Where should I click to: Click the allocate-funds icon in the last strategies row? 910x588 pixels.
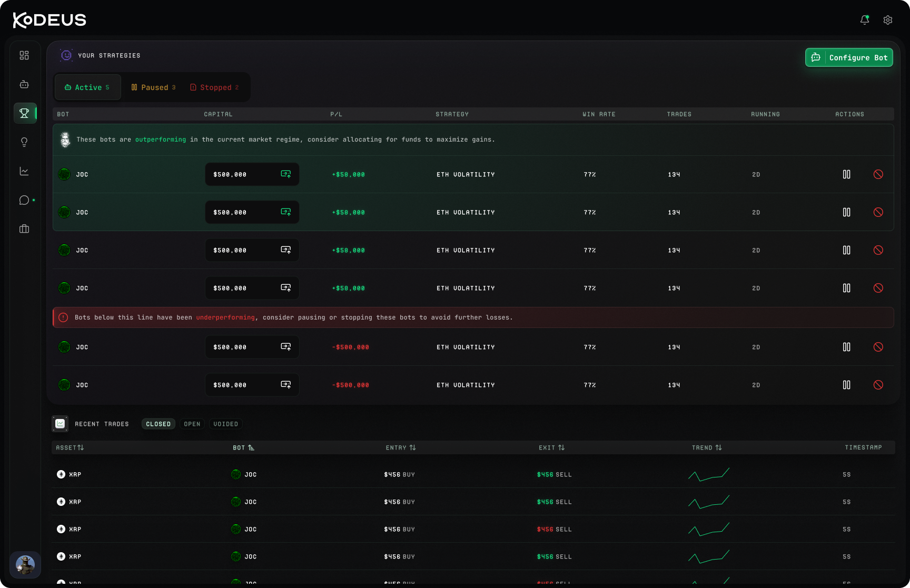[x=286, y=385]
